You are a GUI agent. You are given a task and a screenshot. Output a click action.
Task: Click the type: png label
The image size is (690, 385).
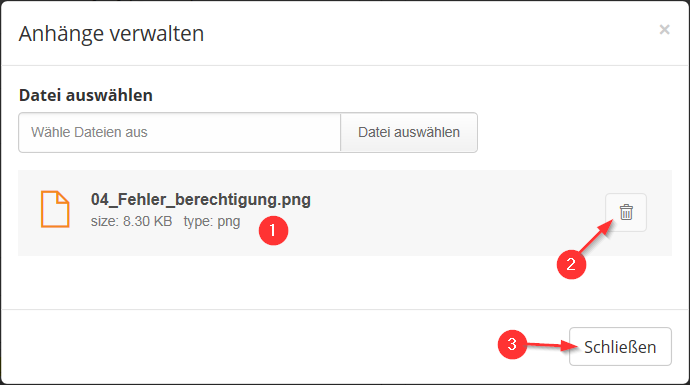pyautogui.click(x=212, y=221)
